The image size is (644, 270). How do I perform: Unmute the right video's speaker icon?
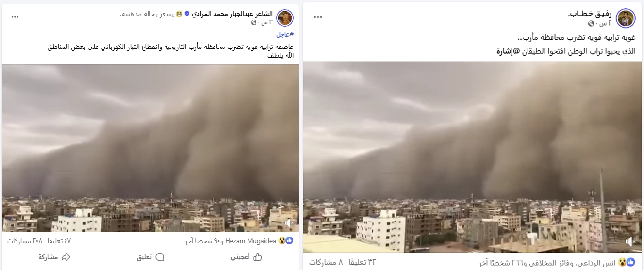630,241
